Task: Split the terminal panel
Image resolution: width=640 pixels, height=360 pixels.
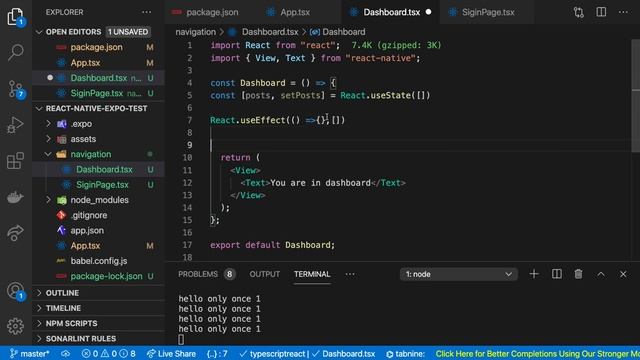Action: pyautogui.click(x=556, y=274)
